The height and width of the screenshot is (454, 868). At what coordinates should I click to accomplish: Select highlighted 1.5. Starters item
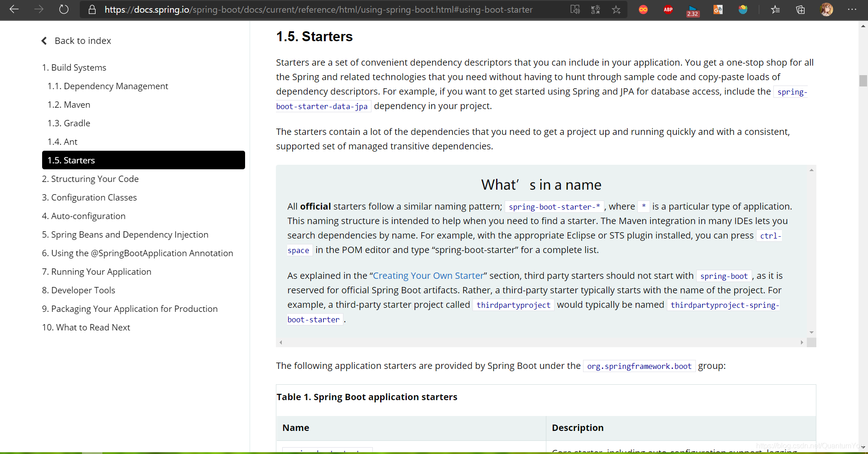pos(144,160)
